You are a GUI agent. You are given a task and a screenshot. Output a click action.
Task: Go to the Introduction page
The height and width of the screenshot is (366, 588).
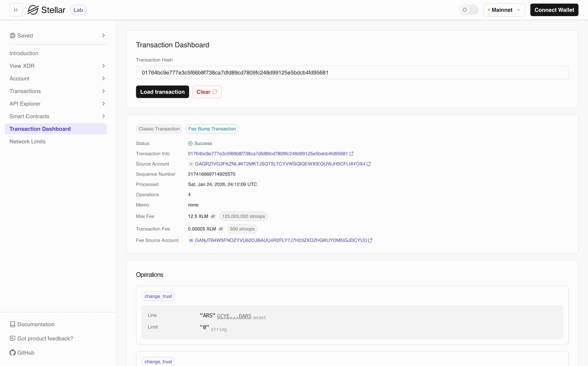[24, 54]
